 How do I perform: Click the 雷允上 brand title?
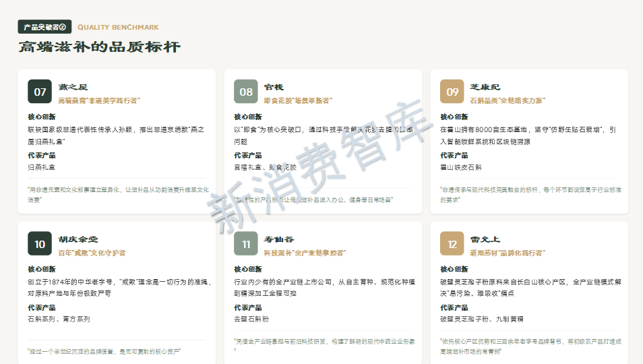pos(485,239)
